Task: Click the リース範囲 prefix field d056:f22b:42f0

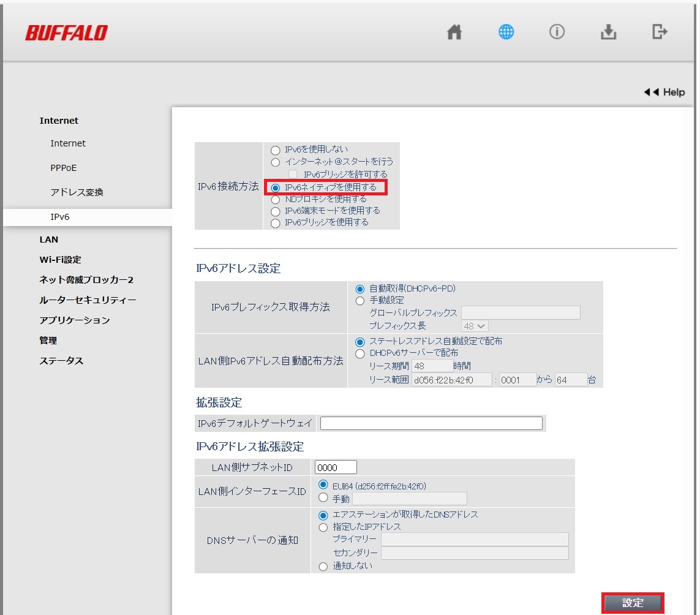Action: point(451,380)
